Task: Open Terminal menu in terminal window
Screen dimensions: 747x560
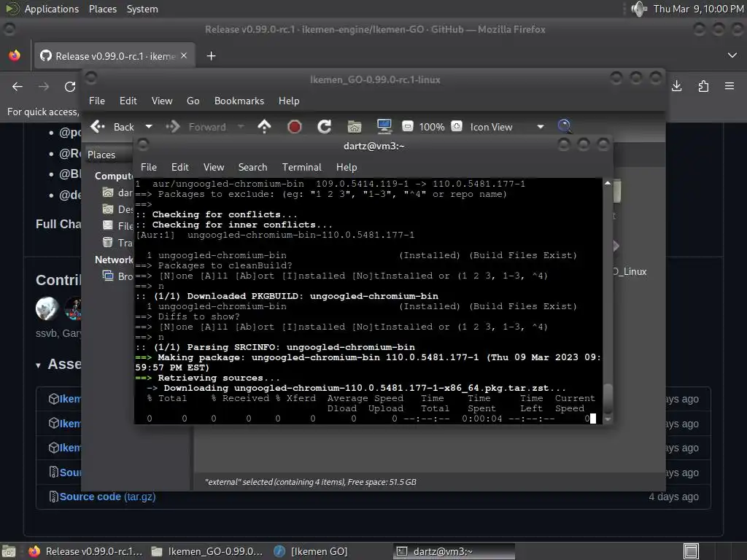Action: pyautogui.click(x=301, y=167)
